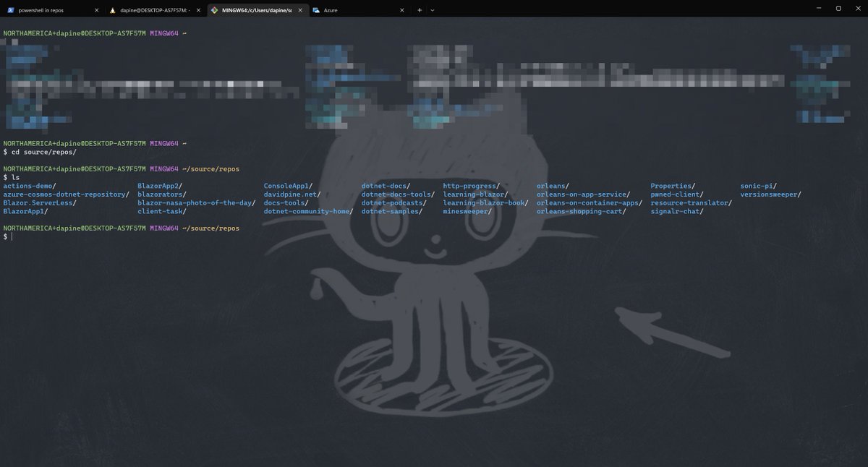Viewport: 868px width, 467px height.
Task: Click the 'pwned-client/' directory name
Action: pyautogui.click(x=677, y=194)
